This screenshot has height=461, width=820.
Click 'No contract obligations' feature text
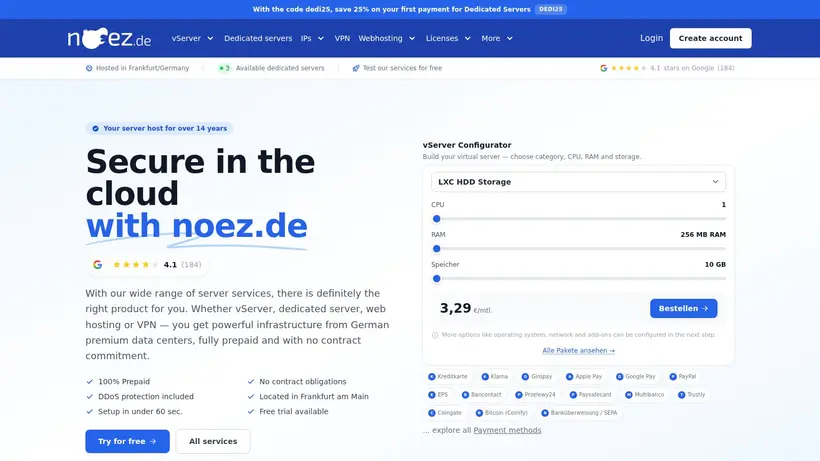(x=303, y=382)
